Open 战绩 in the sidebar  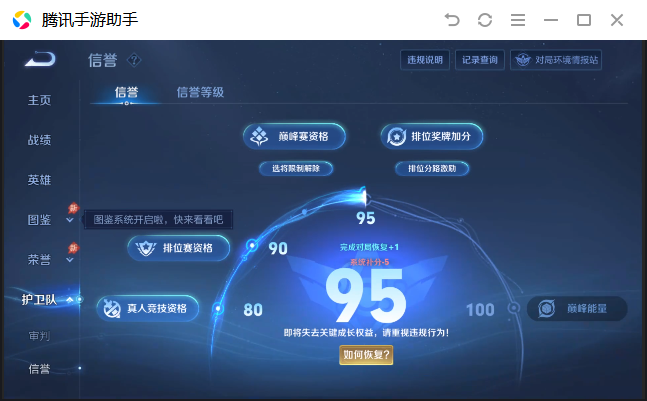(40, 140)
